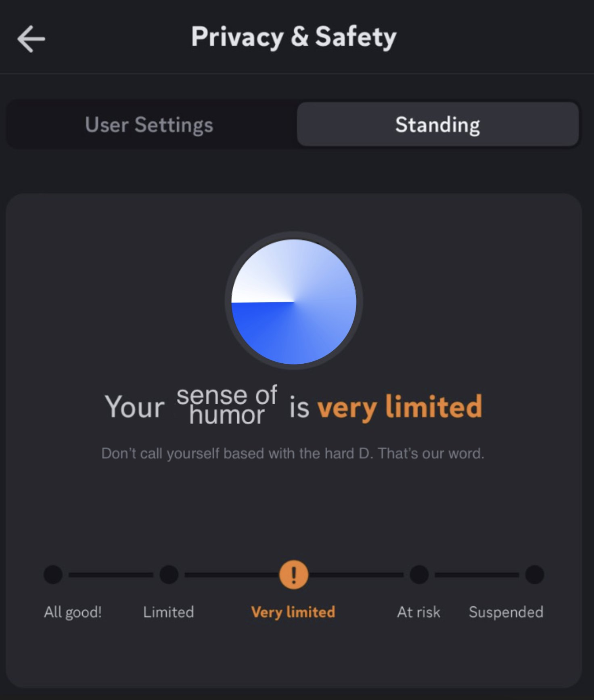Screen dimensions: 594x700
Task: Click the Privacy & Safety page title
Action: (x=294, y=37)
